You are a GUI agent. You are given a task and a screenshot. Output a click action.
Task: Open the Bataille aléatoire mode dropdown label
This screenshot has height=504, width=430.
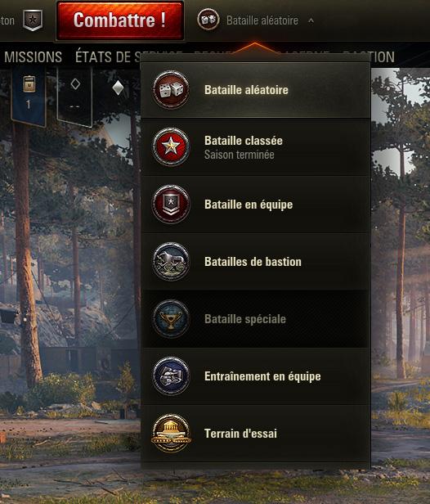(262, 20)
